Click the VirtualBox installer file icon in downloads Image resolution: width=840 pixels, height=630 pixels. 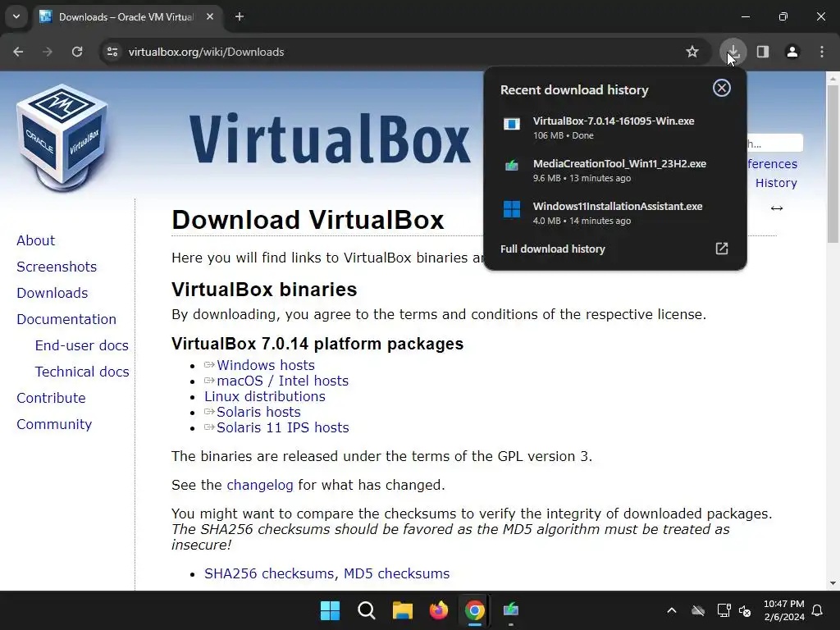coord(512,125)
